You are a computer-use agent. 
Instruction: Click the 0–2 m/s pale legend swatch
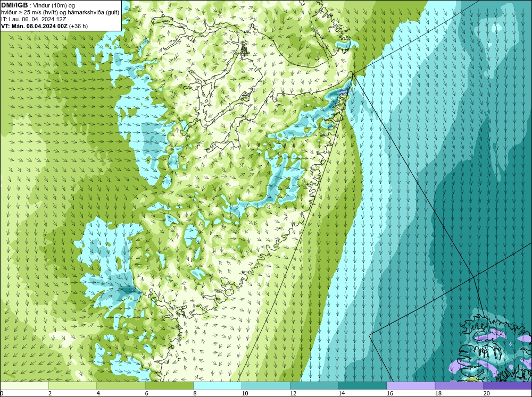(24, 385)
